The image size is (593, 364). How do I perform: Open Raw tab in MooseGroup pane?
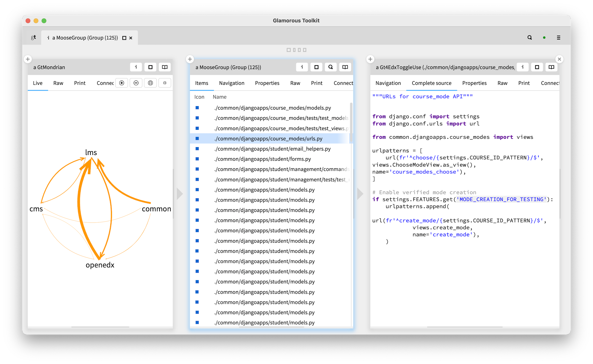[295, 83]
